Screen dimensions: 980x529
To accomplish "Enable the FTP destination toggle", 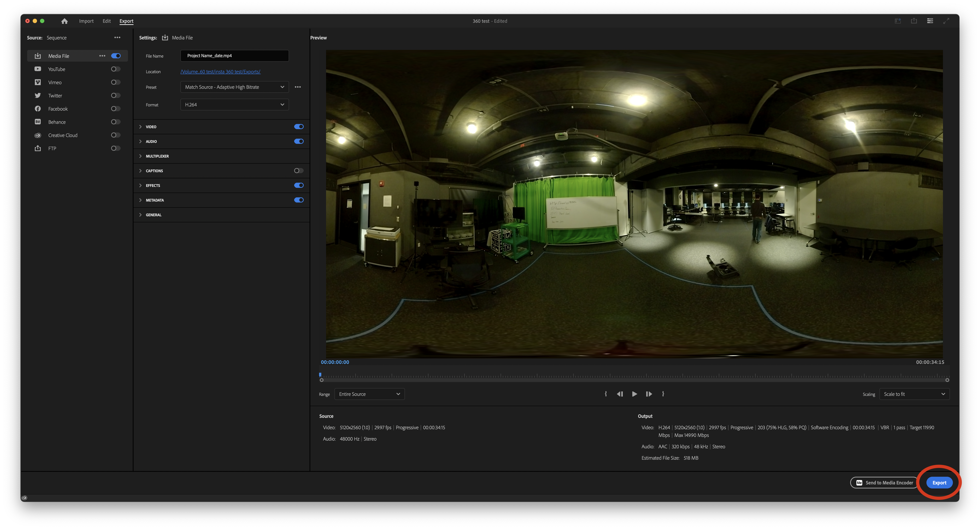I will tap(116, 148).
